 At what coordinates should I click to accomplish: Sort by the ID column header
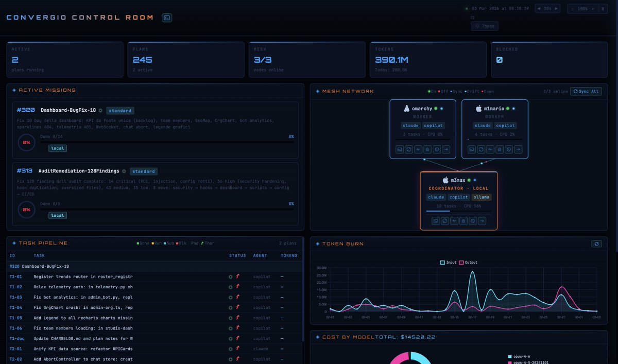pyautogui.click(x=12, y=255)
